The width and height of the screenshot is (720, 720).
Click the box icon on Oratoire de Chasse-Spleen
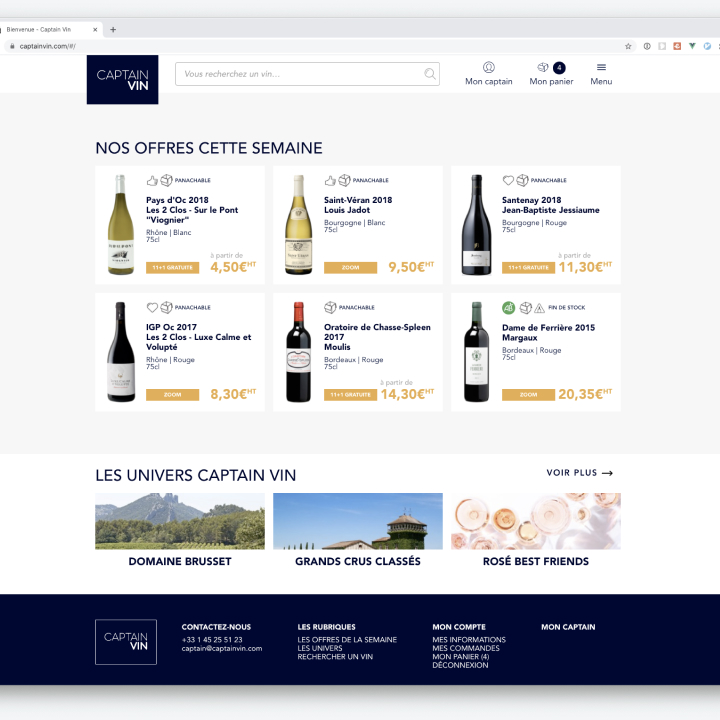click(x=330, y=308)
